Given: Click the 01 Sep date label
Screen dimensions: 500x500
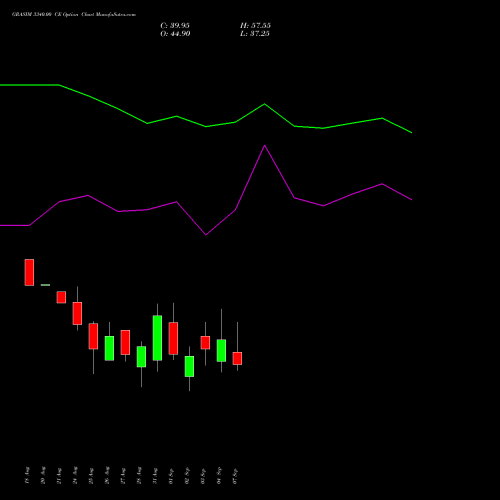Looking at the screenshot, I should coord(171,475).
